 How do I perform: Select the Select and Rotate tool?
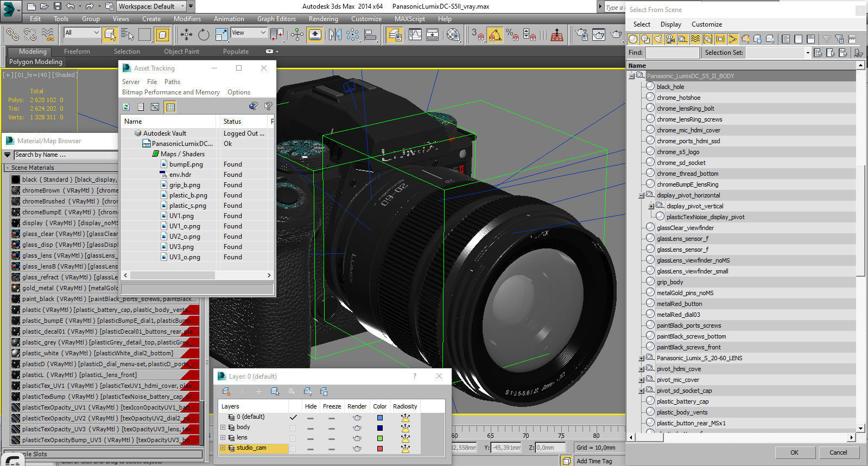pyautogui.click(x=204, y=35)
